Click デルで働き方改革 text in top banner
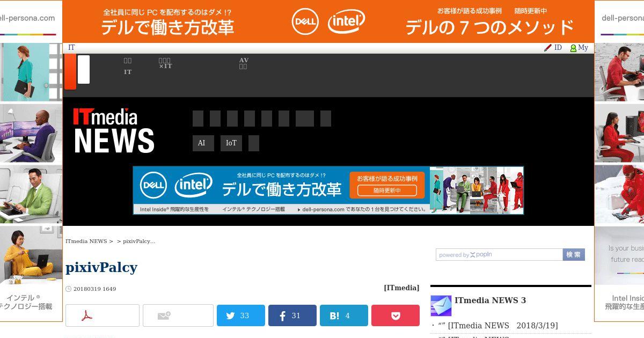 (167, 27)
